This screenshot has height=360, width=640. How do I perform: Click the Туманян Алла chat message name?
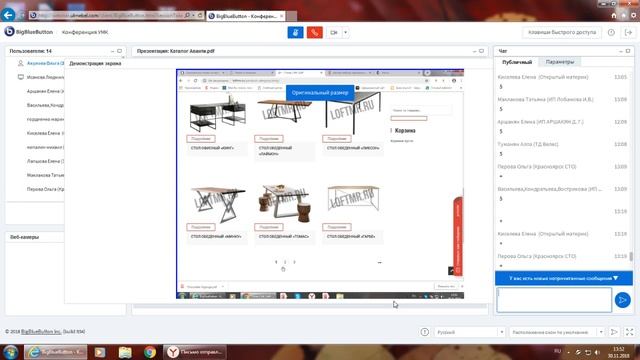(x=528, y=144)
